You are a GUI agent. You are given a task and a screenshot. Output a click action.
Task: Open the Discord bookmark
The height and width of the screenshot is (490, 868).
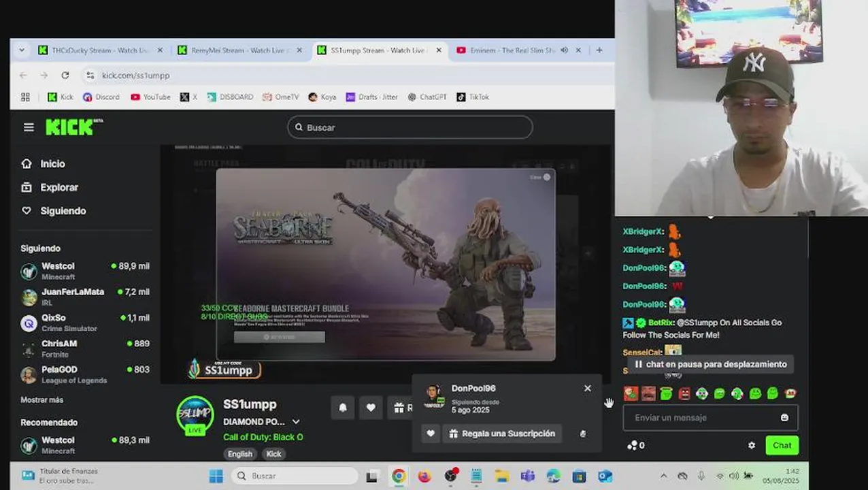pyautogui.click(x=101, y=97)
